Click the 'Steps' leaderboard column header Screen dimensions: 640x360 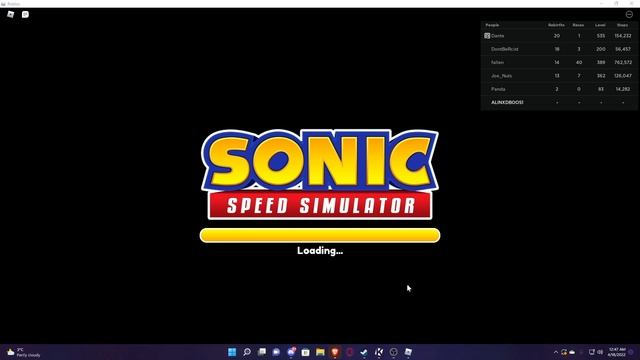[622, 25]
